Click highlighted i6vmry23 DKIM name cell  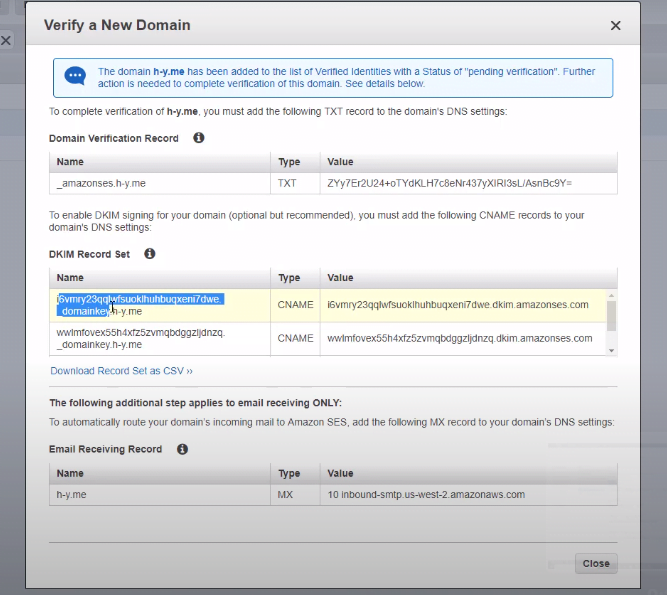pos(140,305)
